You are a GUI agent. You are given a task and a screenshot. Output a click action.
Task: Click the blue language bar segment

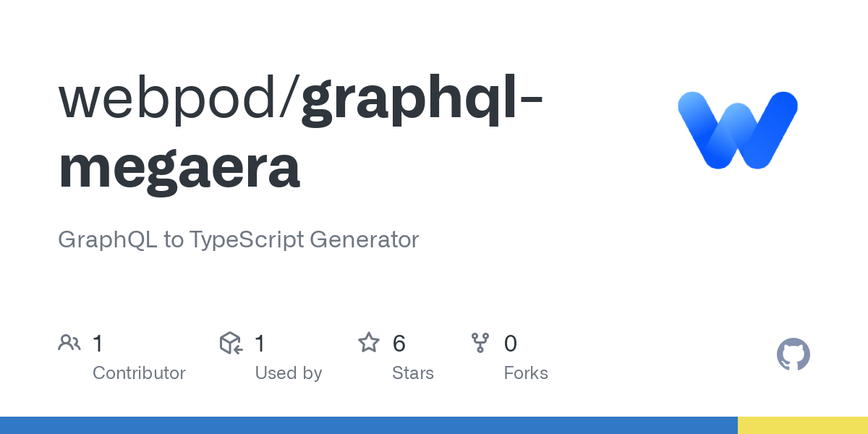(369, 425)
